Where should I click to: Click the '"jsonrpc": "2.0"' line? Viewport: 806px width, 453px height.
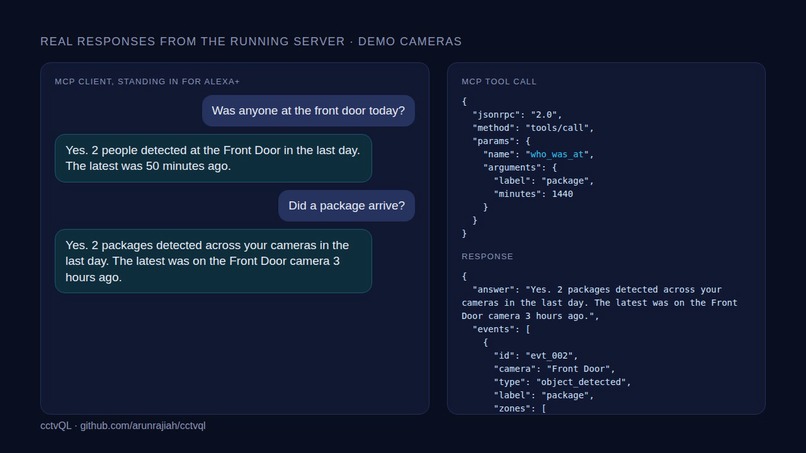click(517, 115)
